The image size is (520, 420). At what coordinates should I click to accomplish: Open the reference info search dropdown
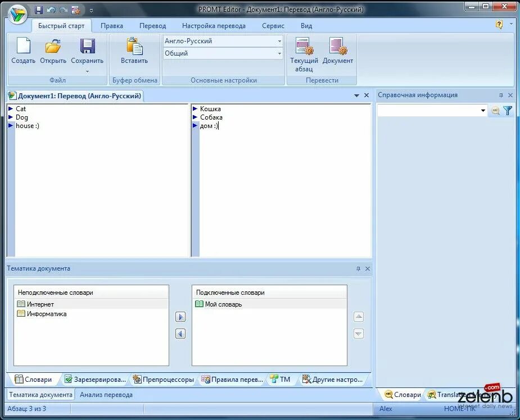[x=483, y=111]
